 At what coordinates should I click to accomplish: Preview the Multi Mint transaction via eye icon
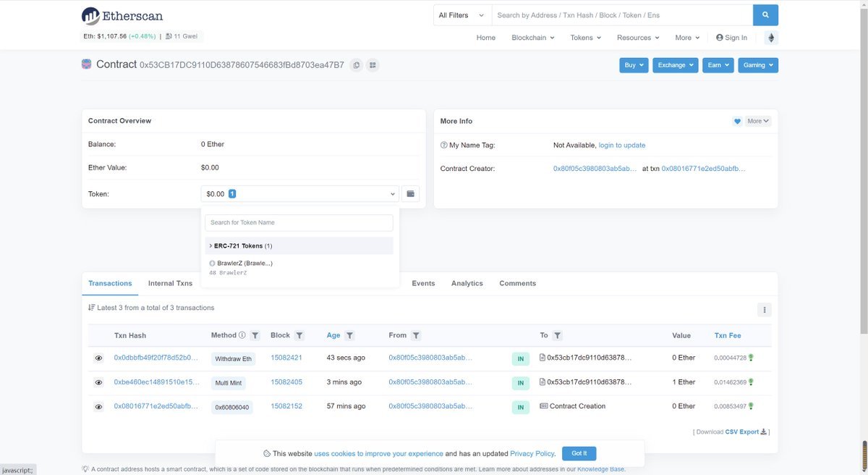point(98,382)
